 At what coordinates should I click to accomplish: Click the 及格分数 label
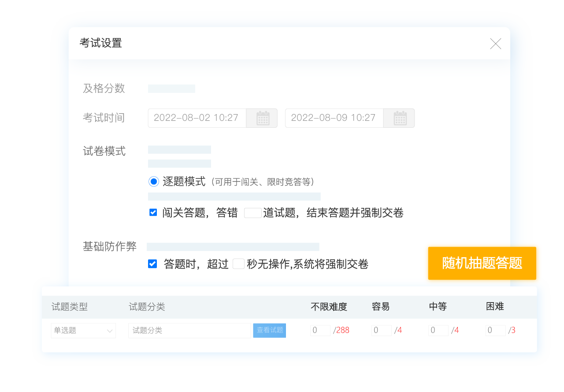pos(104,89)
